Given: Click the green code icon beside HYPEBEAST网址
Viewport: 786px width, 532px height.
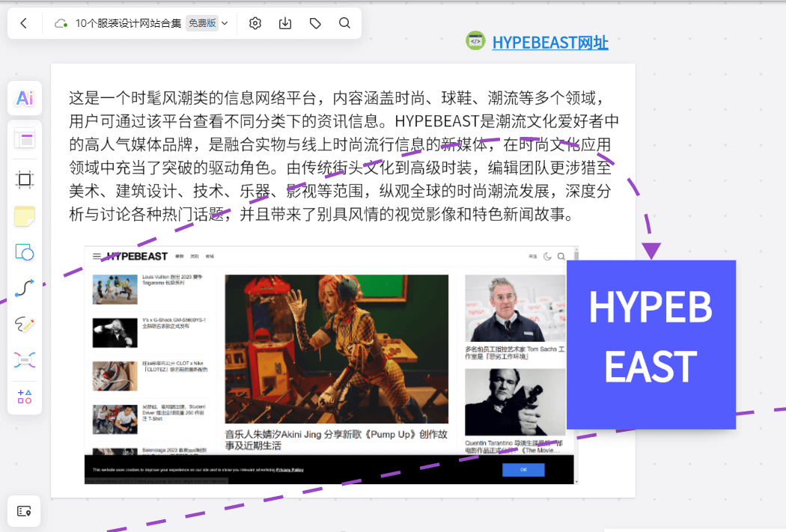Looking at the screenshot, I should (x=475, y=41).
